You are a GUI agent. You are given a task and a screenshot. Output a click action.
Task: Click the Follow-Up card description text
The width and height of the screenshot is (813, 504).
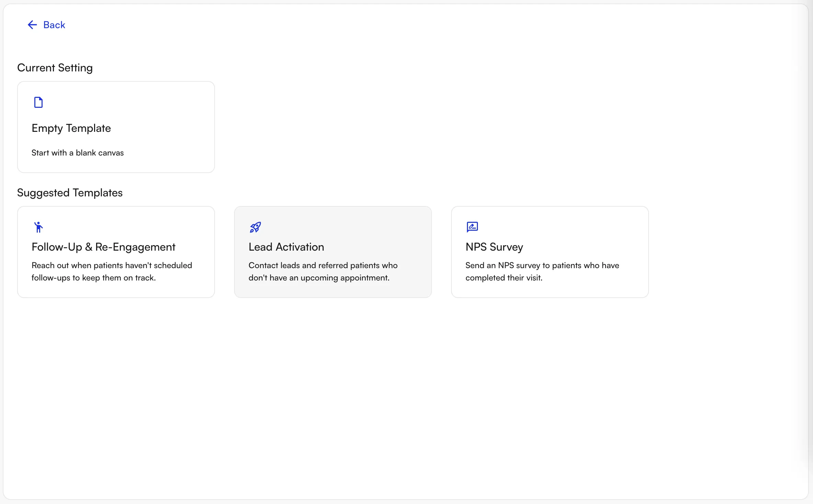(x=112, y=272)
